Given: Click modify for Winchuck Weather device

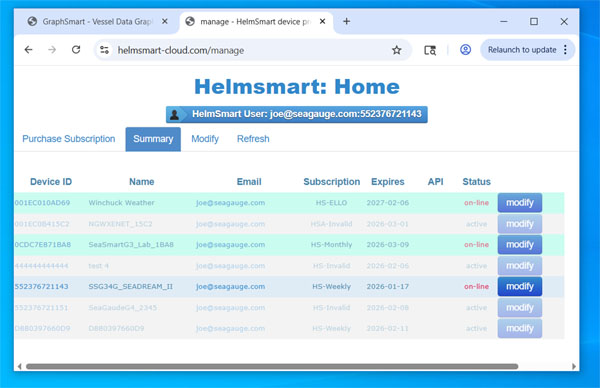Looking at the screenshot, I should (520, 202).
